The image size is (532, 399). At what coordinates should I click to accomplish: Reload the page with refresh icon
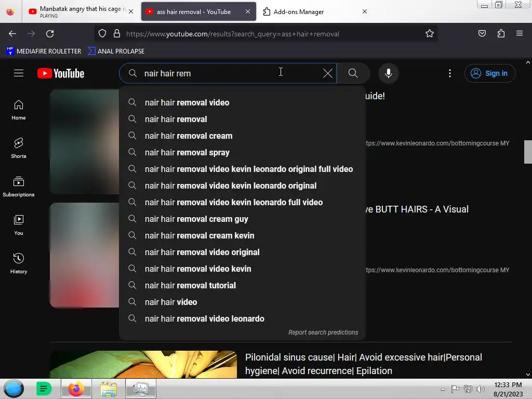[x=50, y=34]
